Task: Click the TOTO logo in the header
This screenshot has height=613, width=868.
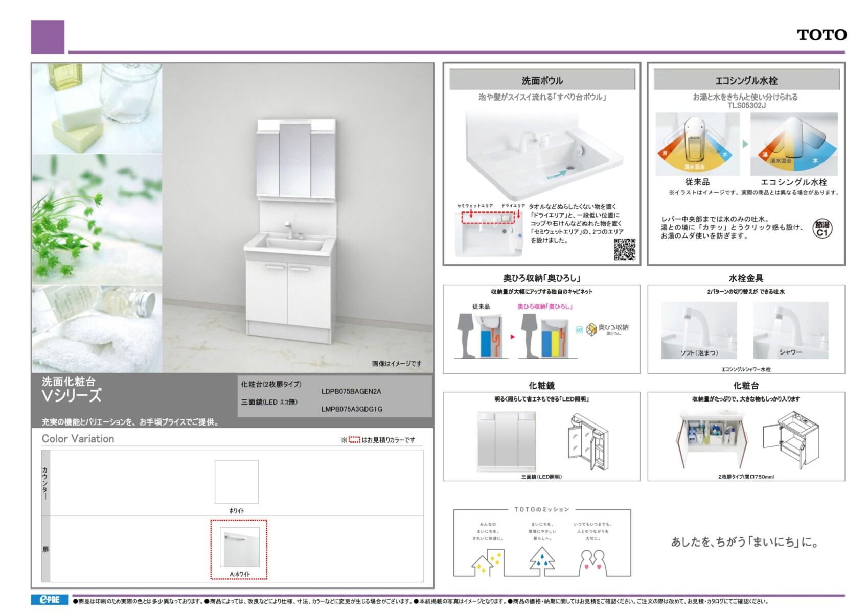Action: tap(821, 35)
